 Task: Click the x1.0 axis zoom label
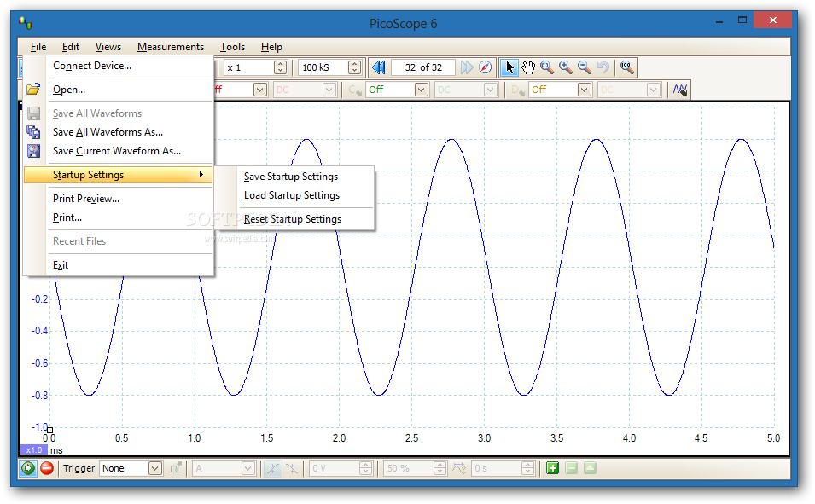click(x=34, y=450)
